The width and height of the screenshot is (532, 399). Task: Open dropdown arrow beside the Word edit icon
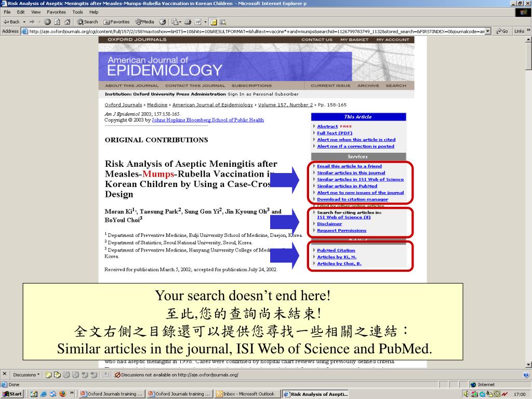point(205,22)
